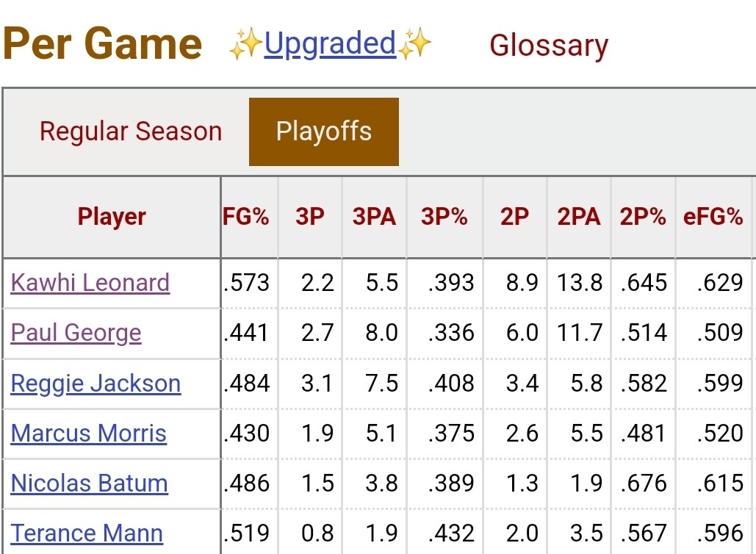Open Paul George's player page

tap(76, 333)
